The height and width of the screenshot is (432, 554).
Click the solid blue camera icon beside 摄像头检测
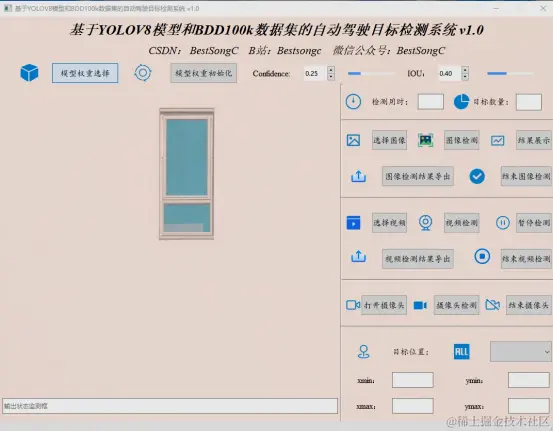420,305
